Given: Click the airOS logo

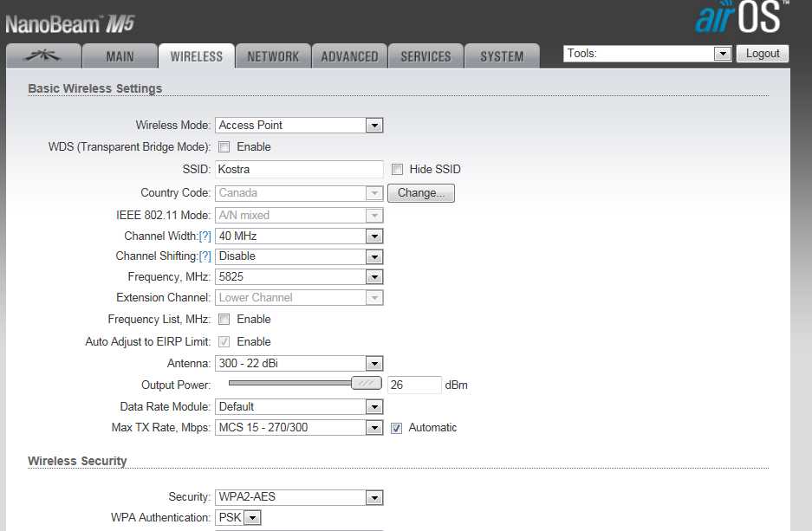Looking at the screenshot, I should (x=741, y=16).
